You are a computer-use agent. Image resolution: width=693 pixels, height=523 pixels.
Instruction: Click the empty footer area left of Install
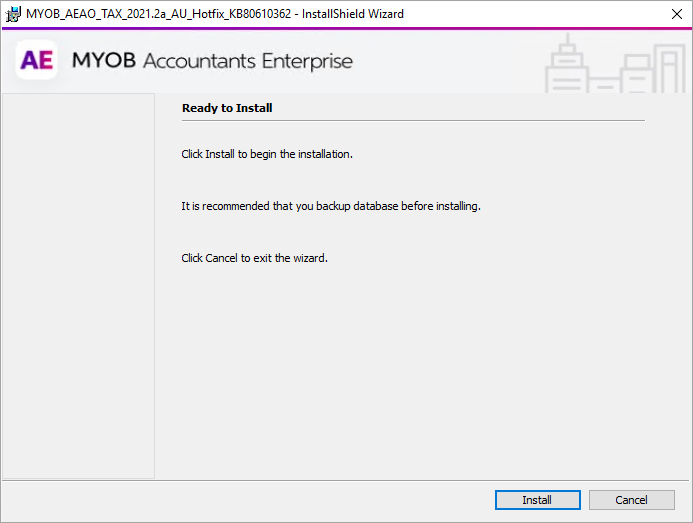(x=240, y=500)
